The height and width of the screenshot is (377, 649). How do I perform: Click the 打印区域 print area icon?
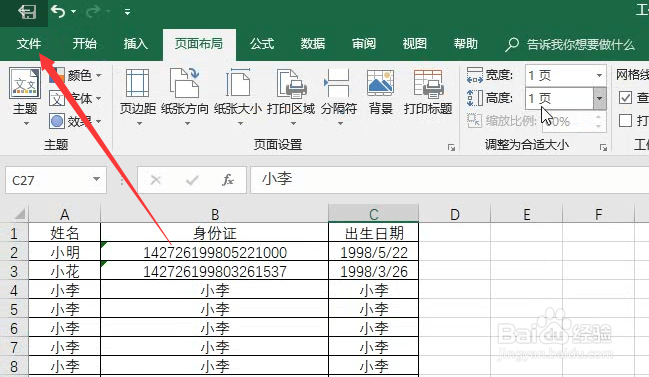(291, 83)
